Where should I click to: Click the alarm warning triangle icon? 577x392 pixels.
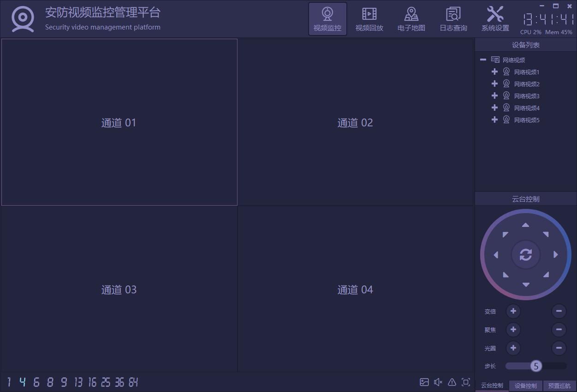pyautogui.click(x=452, y=382)
